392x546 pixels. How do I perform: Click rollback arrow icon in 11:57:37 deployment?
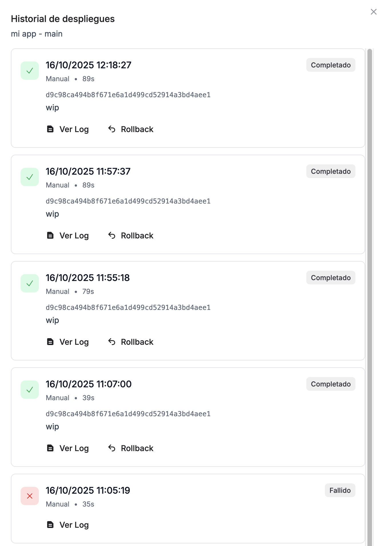(x=112, y=236)
